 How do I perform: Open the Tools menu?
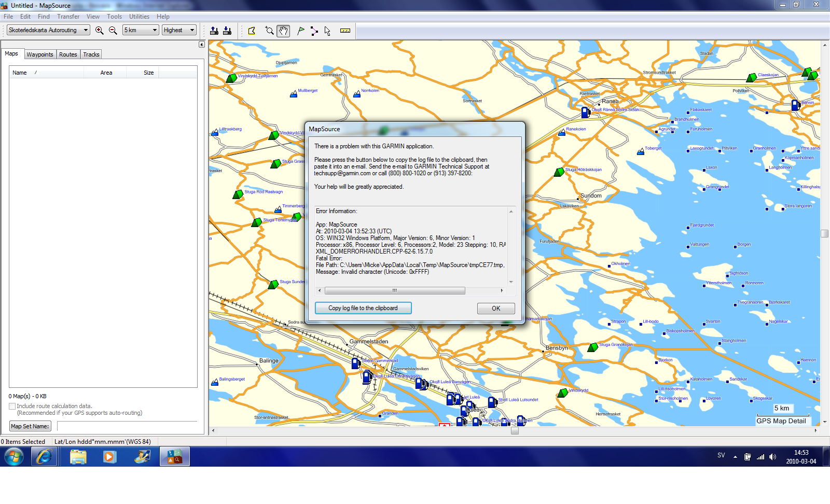point(114,17)
